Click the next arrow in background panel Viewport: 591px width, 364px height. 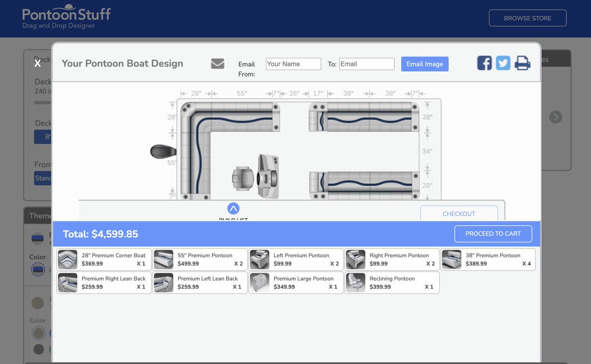pos(556,117)
